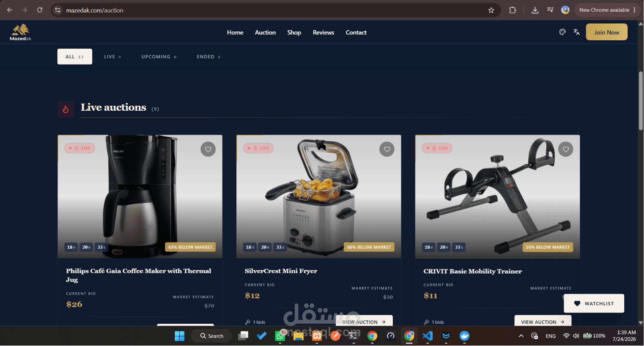View site information beside the address
Viewport: 644px width, 346px height.
58,10
